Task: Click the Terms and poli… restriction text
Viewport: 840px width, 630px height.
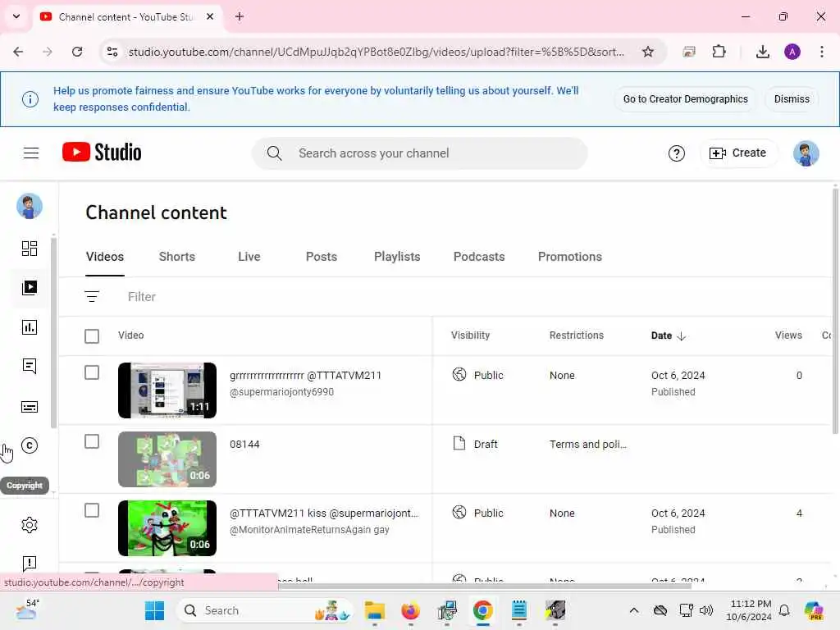Action: click(x=587, y=444)
